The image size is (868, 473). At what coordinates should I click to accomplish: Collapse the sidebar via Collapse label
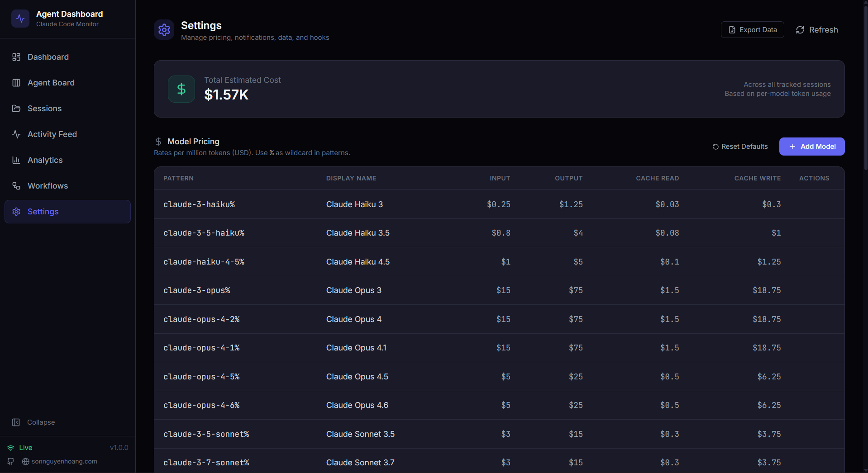(x=41, y=422)
